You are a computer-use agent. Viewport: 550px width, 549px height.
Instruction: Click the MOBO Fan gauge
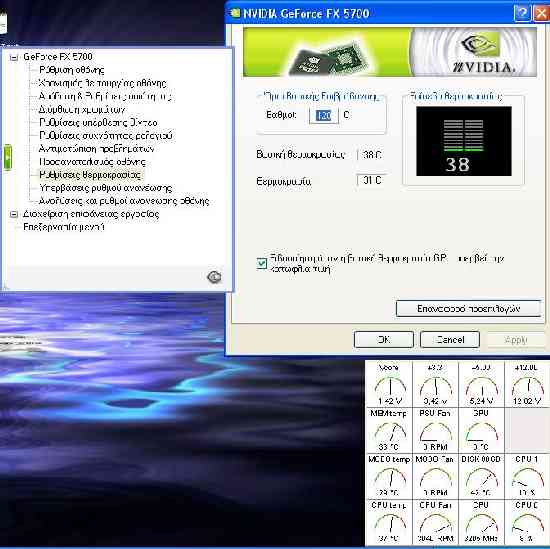[x=435, y=476]
